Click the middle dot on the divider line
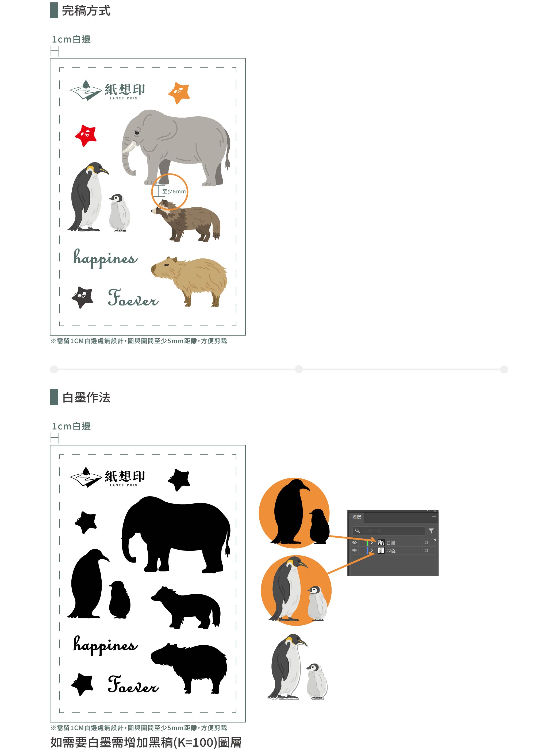The image size is (557, 756). point(299,369)
